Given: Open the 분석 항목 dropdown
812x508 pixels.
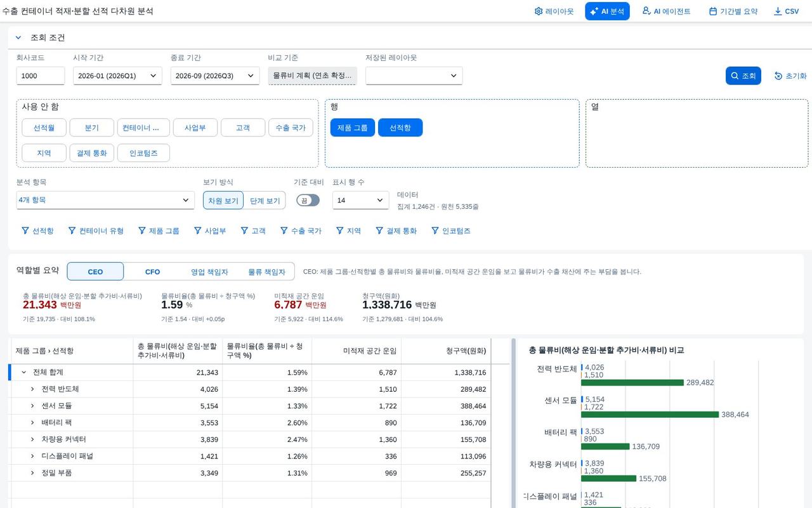Looking at the screenshot, I should [x=105, y=200].
